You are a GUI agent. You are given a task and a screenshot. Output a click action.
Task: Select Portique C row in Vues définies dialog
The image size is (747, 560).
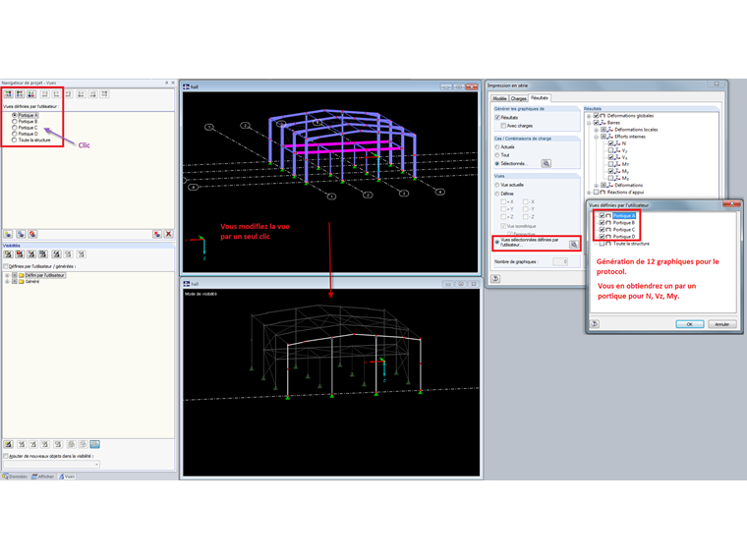click(623, 230)
